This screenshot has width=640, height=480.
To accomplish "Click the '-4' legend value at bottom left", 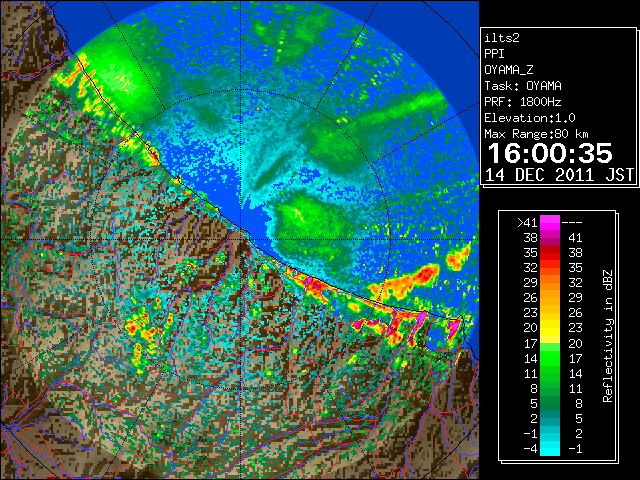I will [x=530, y=449].
